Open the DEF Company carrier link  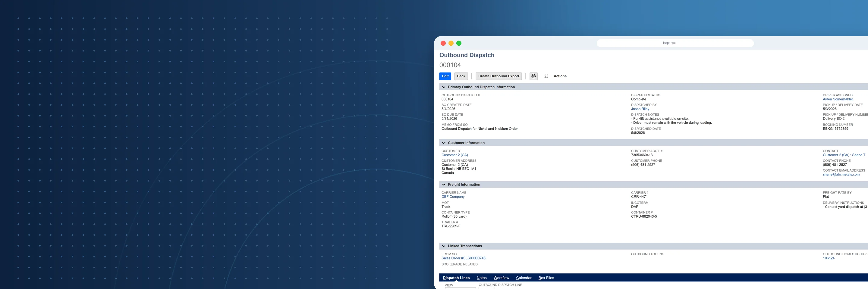453,197
